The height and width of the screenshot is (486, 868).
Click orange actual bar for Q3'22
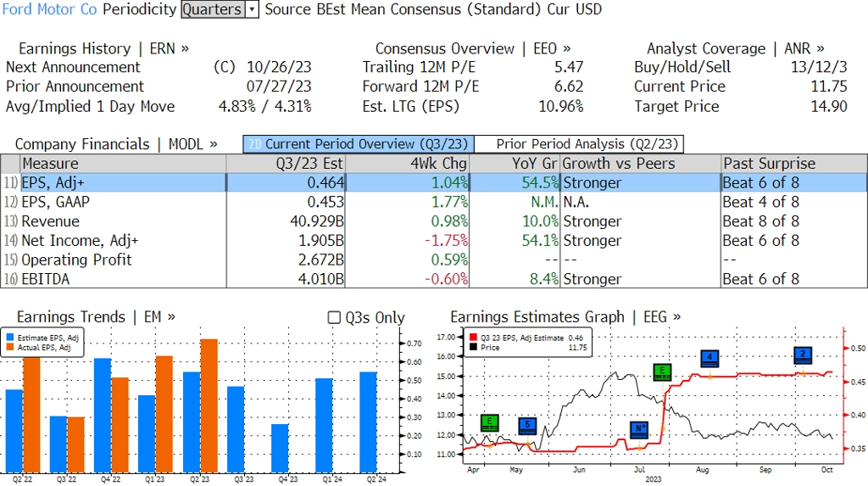pos(75,444)
